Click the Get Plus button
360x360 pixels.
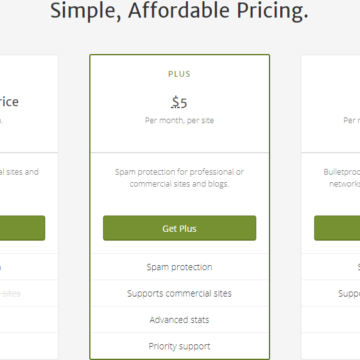tap(179, 228)
